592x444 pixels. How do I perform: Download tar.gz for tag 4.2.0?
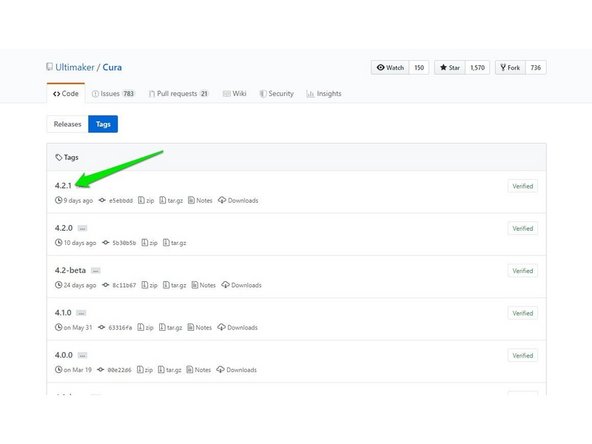(174, 243)
